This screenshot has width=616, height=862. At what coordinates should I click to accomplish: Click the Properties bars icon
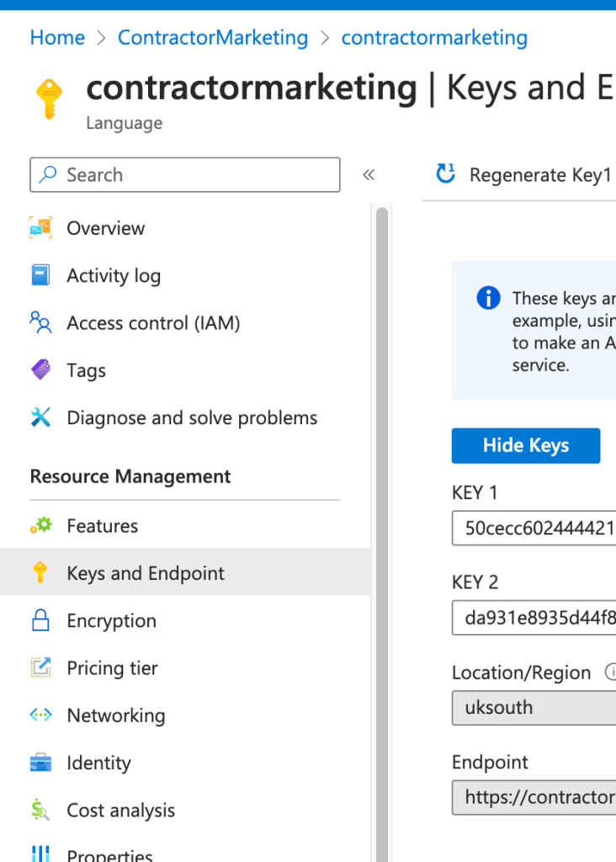pos(40,854)
